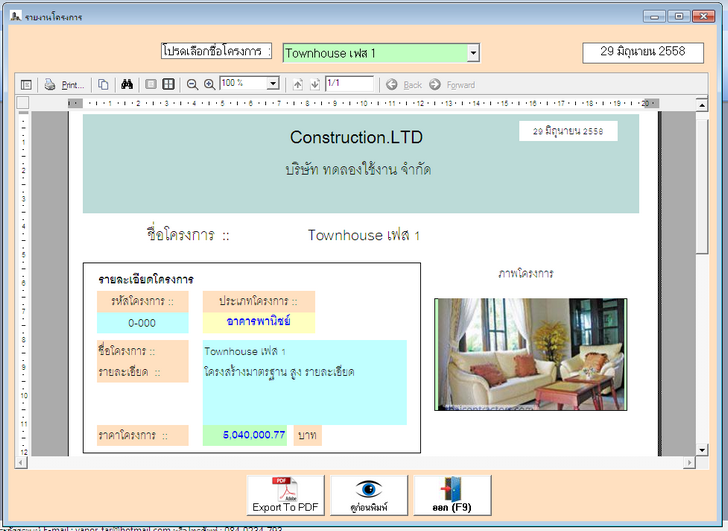
Task: Click the Forward navigation button
Action: (452, 84)
